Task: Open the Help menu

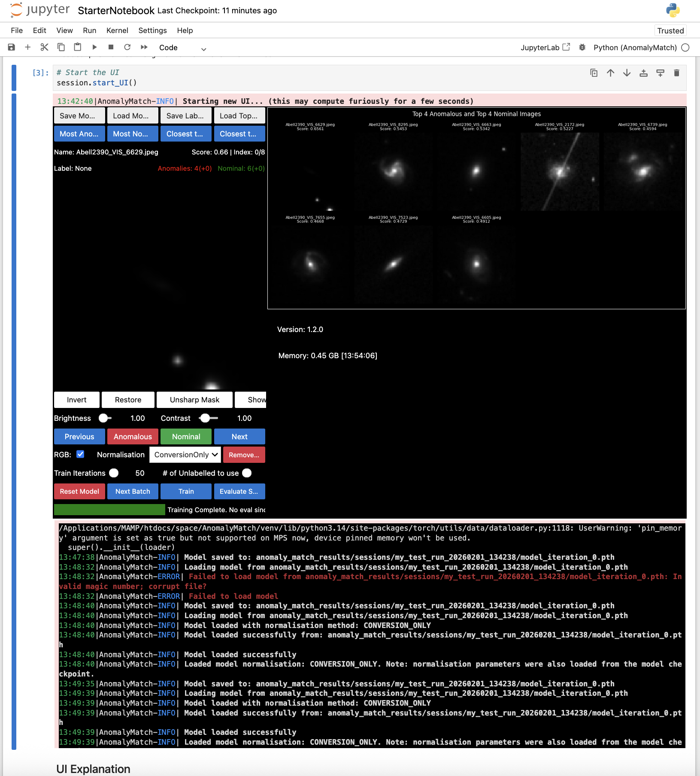Action: [185, 30]
